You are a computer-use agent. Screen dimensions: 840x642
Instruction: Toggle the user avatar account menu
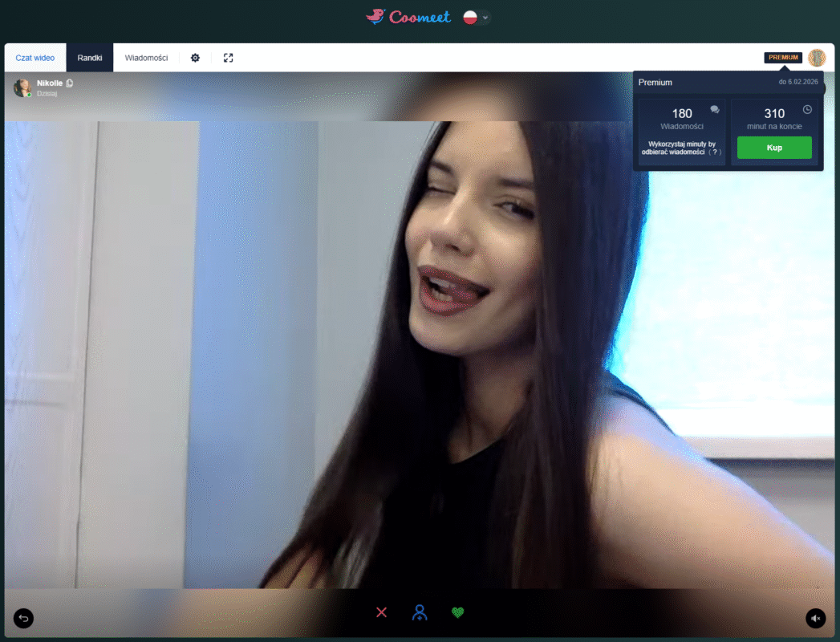click(x=817, y=58)
